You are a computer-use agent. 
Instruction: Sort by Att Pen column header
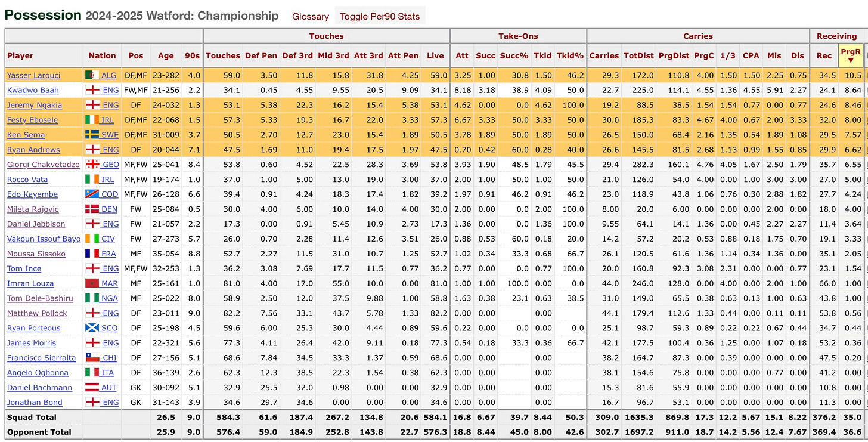403,55
